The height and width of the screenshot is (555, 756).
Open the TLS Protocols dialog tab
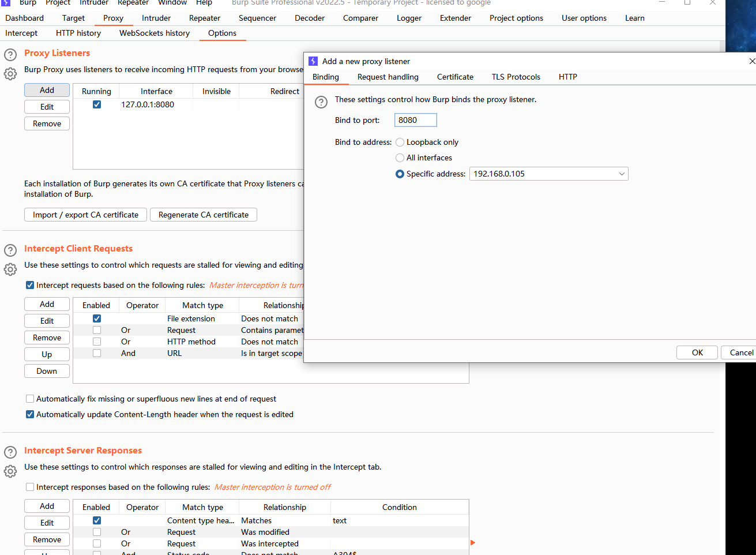tap(516, 77)
